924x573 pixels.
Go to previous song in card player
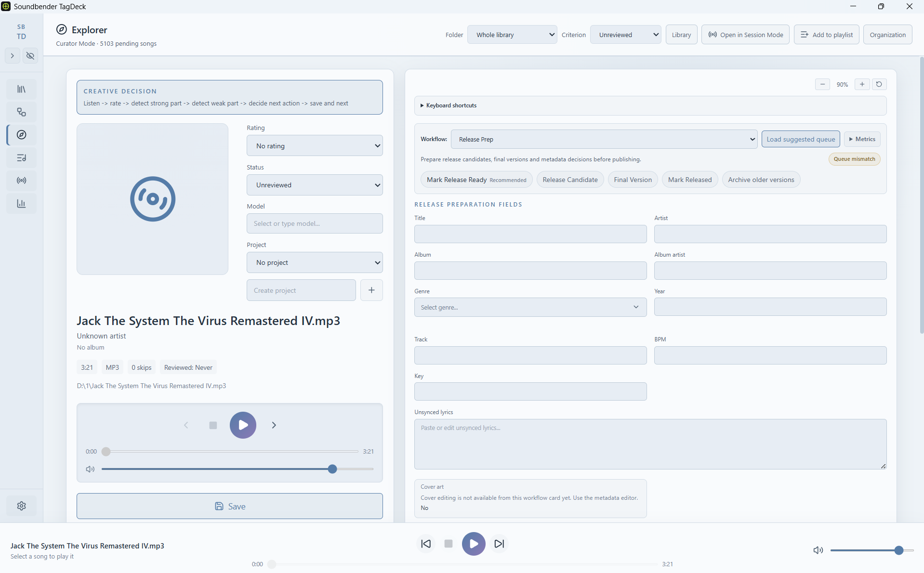coord(186,425)
